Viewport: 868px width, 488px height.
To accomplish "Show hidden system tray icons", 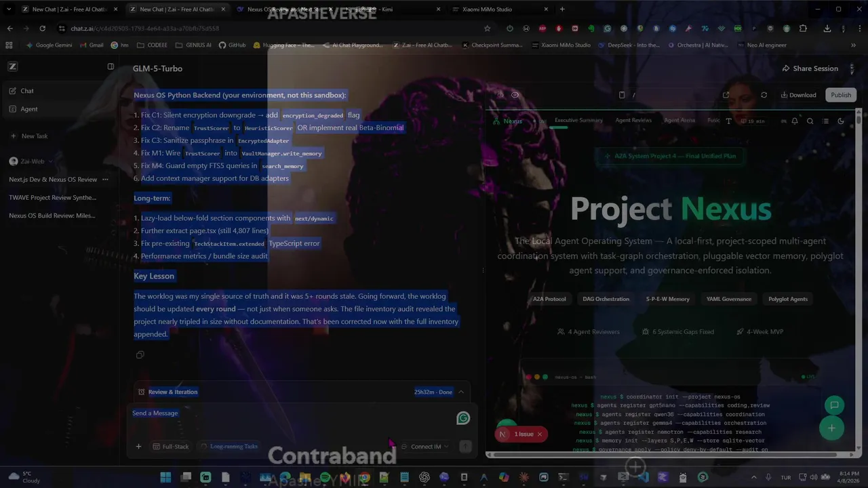I will (753, 477).
